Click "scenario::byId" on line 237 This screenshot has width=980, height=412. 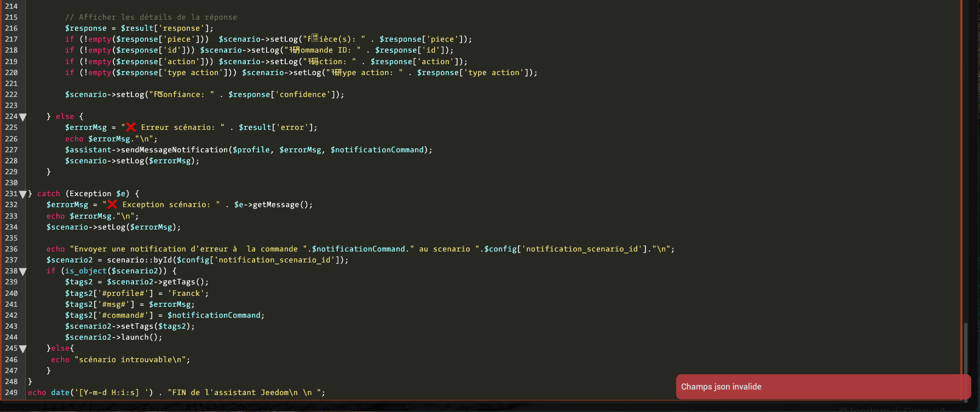(x=140, y=260)
